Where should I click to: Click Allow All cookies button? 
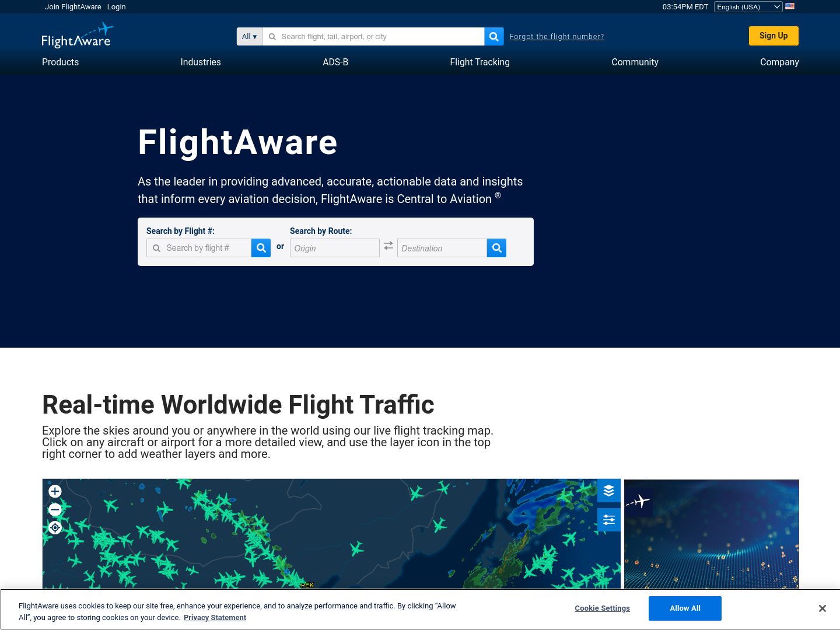tap(685, 608)
